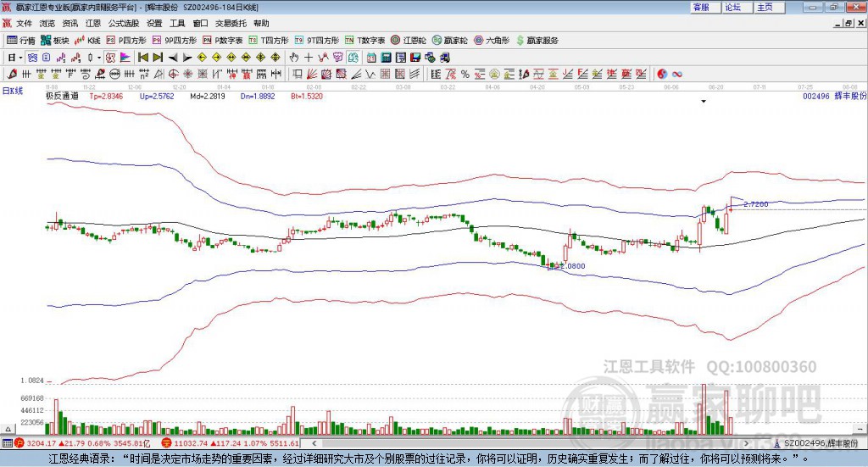Screen dimensions: 868x467
Task: Move chart left with black arrow
Action: pos(173,58)
